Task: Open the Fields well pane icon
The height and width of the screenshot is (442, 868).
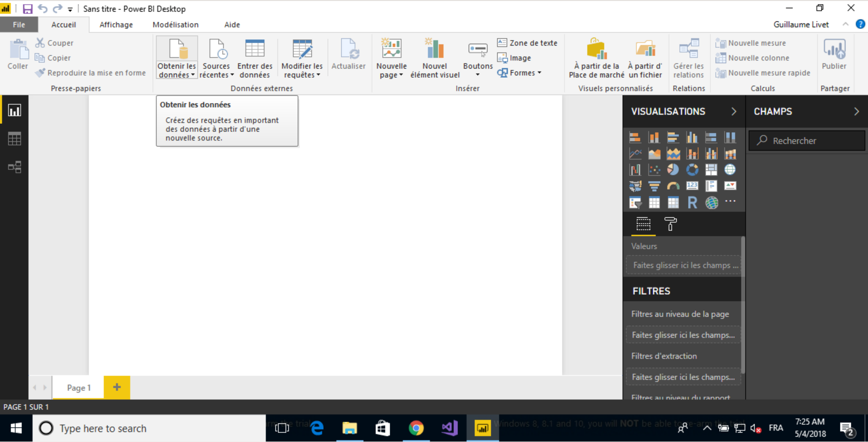Action: 643,224
